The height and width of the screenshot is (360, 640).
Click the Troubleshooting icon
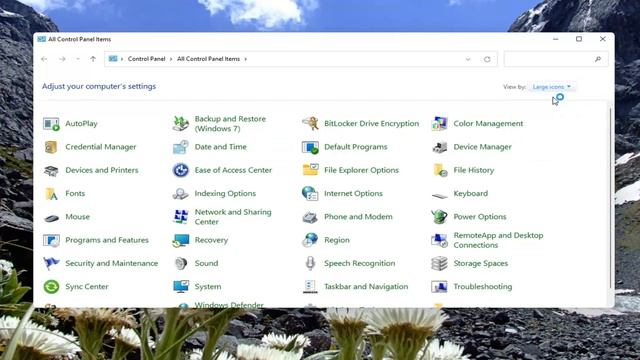pos(440,287)
